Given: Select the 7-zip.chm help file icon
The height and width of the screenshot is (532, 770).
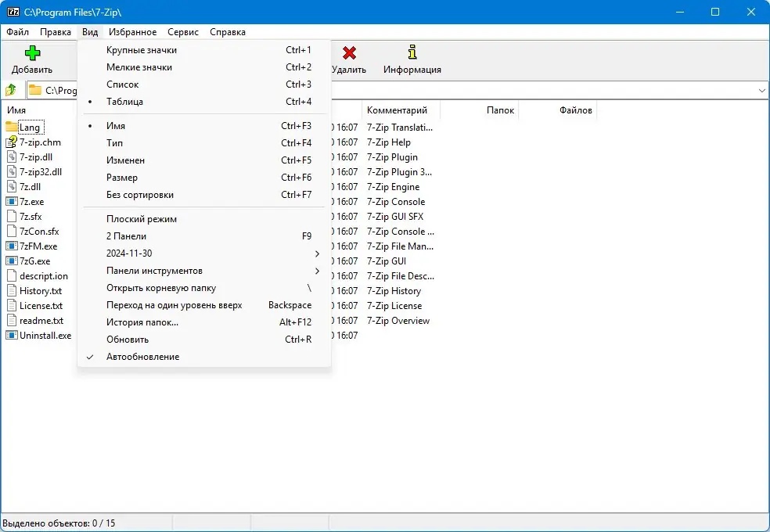Looking at the screenshot, I should [x=11, y=142].
